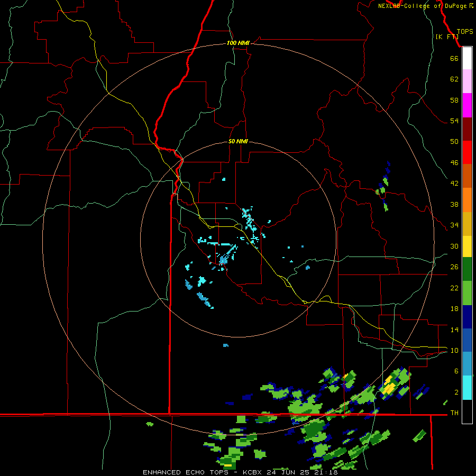Click the black TH threshold swatch
Image resolution: width=476 pixels, height=476 pixels.
(x=467, y=411)
